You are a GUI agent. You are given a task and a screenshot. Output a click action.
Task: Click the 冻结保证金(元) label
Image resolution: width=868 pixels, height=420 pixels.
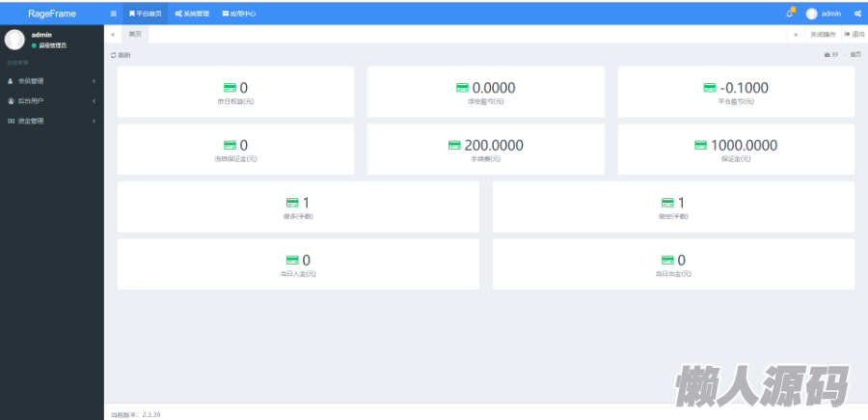[236, 159]
